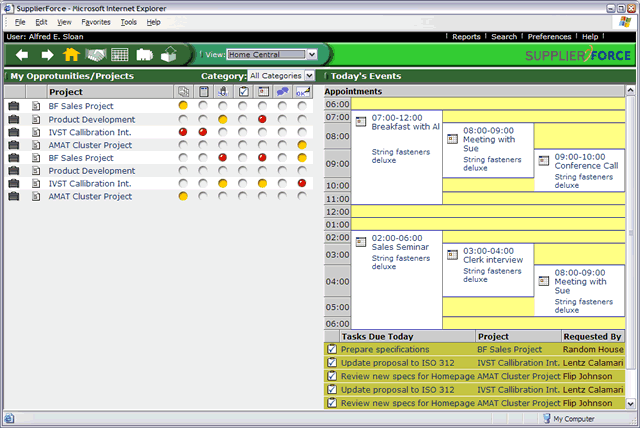Open the View menu

tap(64, 22)
